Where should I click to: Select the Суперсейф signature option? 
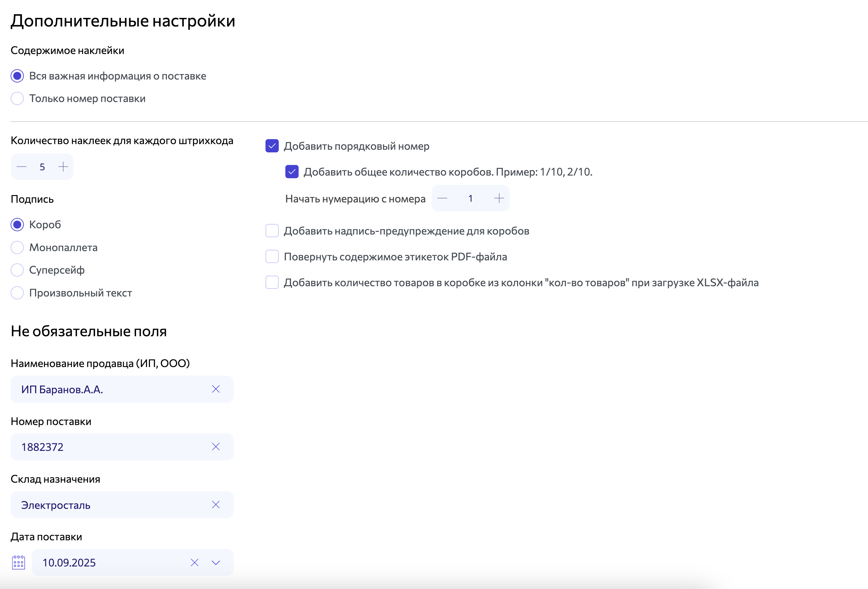[17, 270]
